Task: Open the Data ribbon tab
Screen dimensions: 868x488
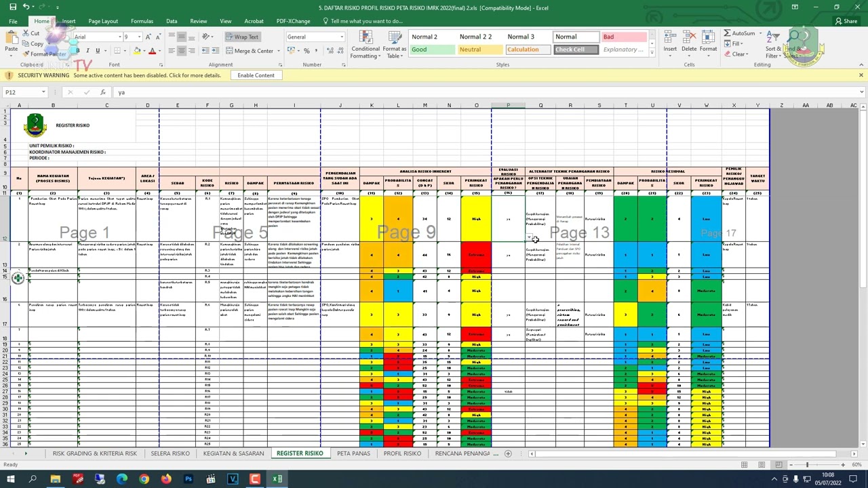Action: click(172, 21)
